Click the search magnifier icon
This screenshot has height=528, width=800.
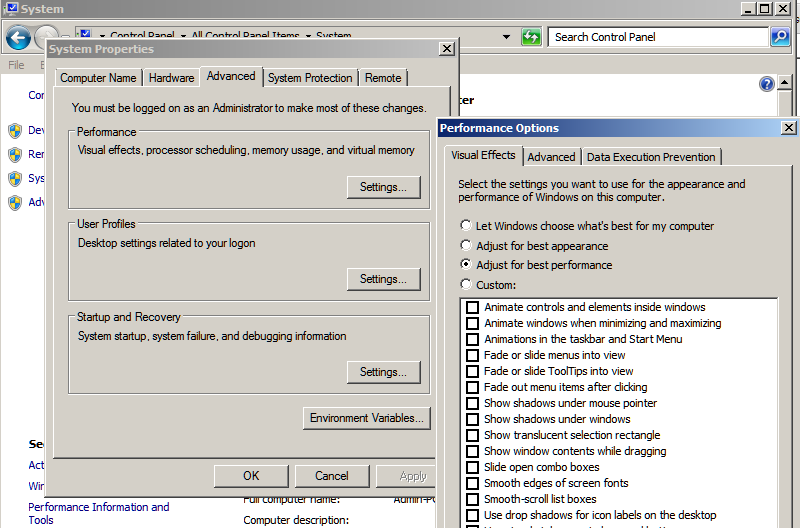pos(780,37)
